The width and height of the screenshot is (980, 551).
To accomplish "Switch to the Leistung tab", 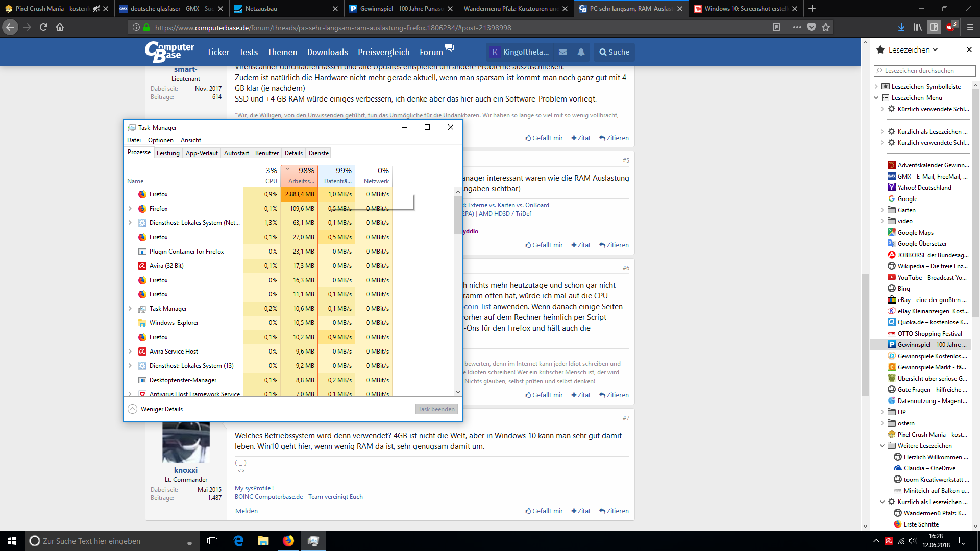I will coord(168,153).
